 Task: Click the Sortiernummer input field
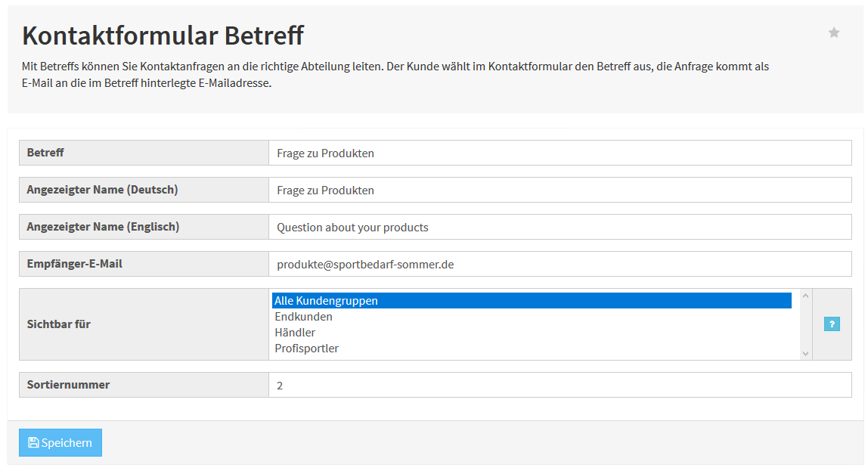(560, 385)
